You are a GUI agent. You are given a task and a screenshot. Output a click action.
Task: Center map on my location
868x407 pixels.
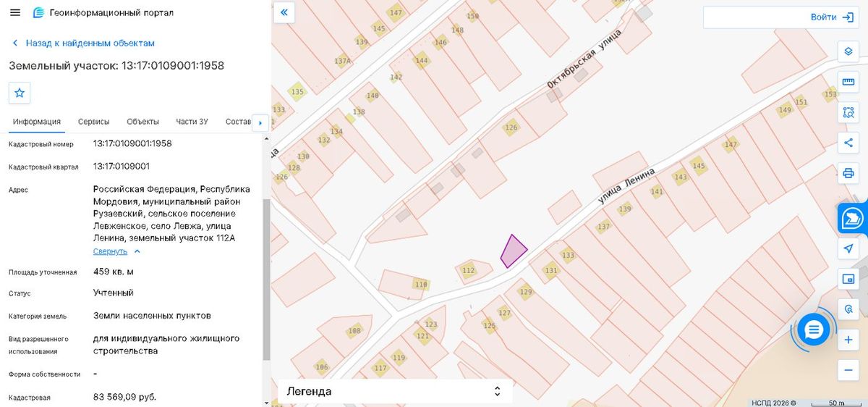pos(848,248)
